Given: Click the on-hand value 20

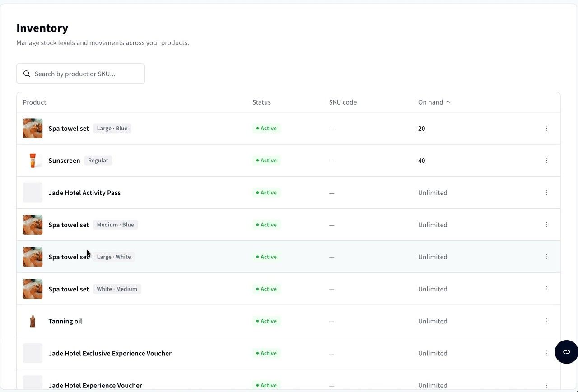Looking at the screenshot, I should click(421, 129).
